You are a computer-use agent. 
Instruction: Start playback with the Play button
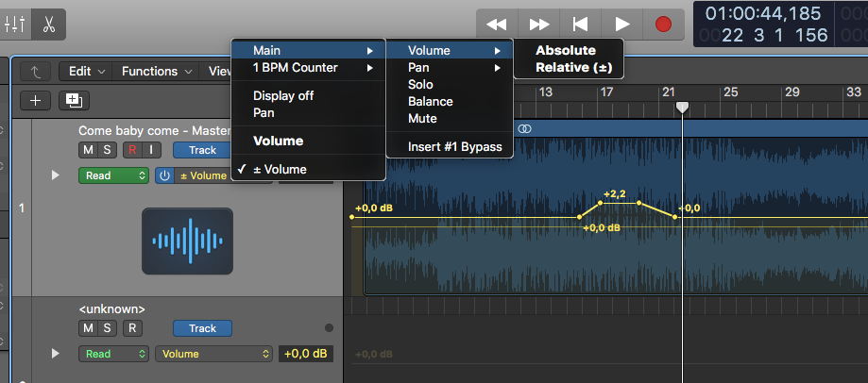(x=621, y=24)
